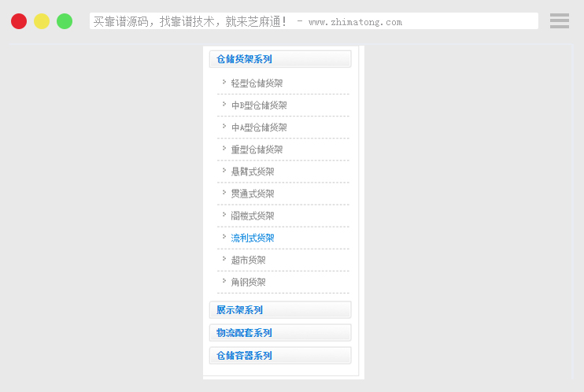Open the 阁楼式货架 link
Image resolution: width=584 pixels, height=392 pixels.
[253, 216]
